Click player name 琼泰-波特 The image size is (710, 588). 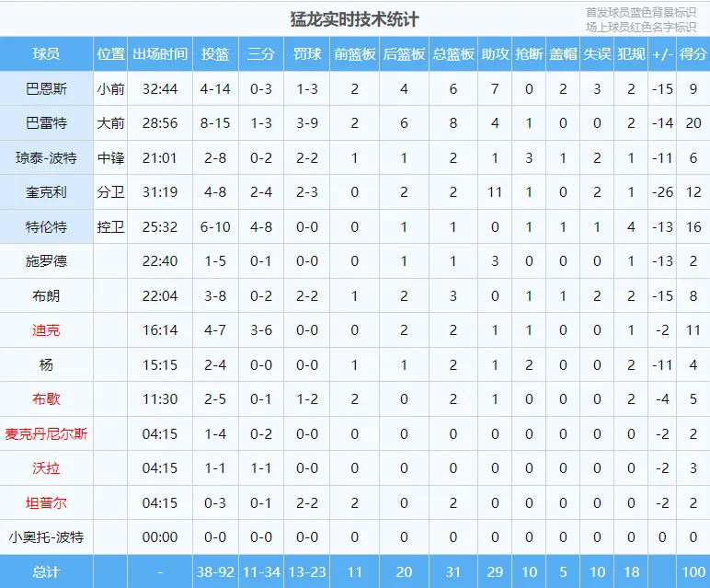pyautogui.click(x=46, y=157)
